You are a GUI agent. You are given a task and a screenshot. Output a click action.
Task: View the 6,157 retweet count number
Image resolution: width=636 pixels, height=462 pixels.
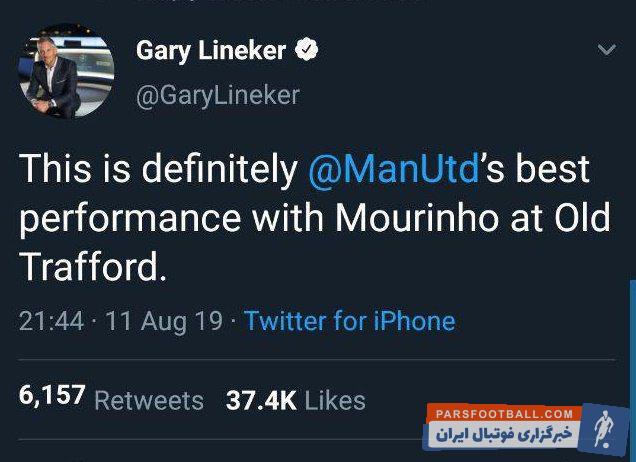[52, 396]
